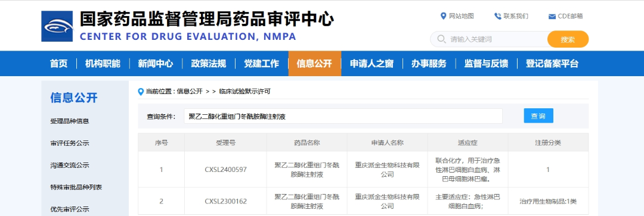
Task: Click the CDE logo image
Action: (x=57, y=26)
